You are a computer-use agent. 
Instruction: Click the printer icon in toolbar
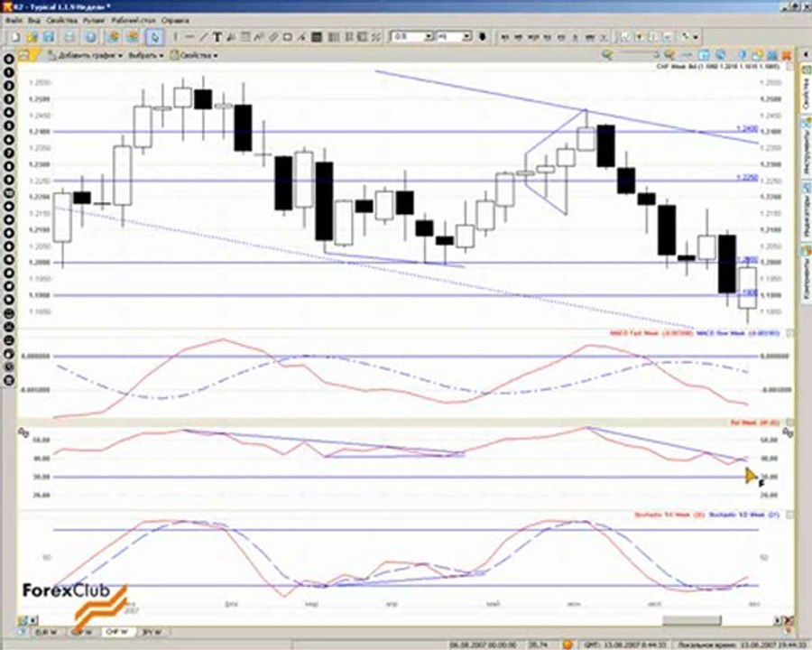pyautogui.click(x=69, y=37)
